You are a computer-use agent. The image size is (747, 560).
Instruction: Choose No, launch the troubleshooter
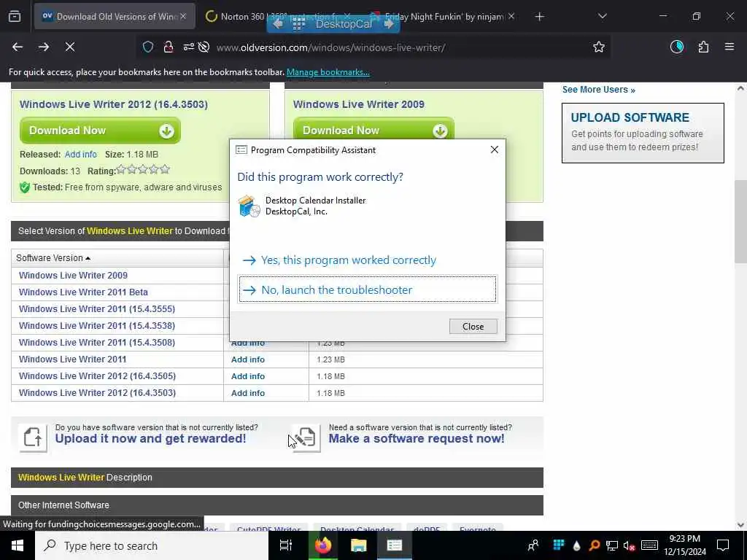pos(368,289)
